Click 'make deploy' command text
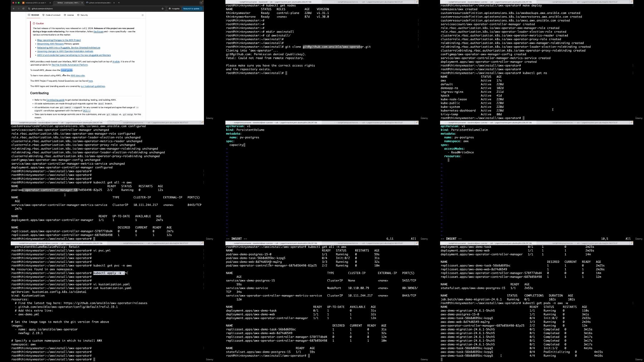Screen dimensions: 644x362 click(x=532, y=5)
